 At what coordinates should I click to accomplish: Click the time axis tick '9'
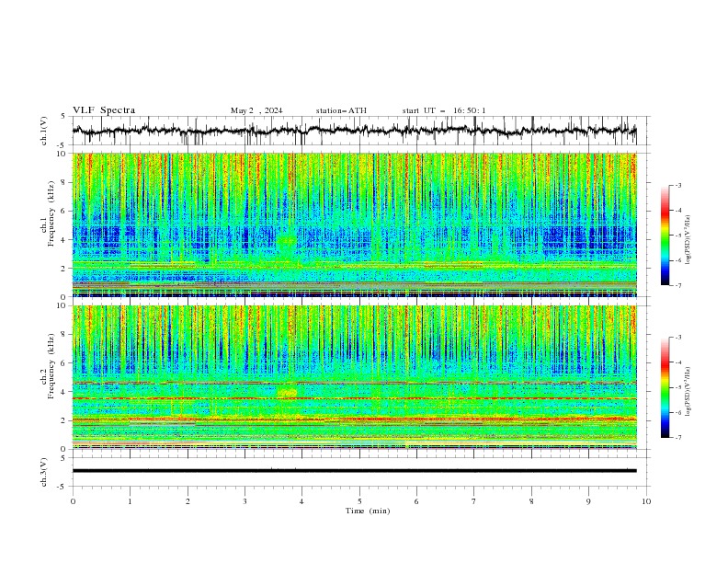[x=588, y=501]
